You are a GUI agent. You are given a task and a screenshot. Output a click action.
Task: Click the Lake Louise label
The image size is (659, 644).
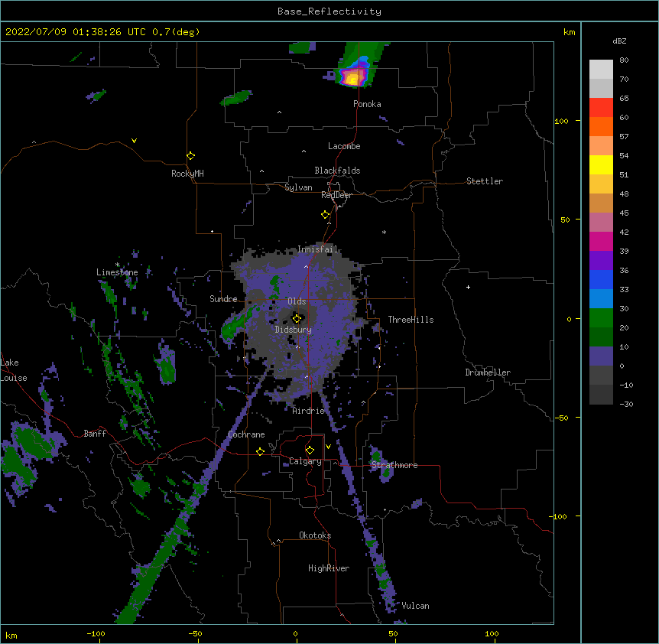14,370
